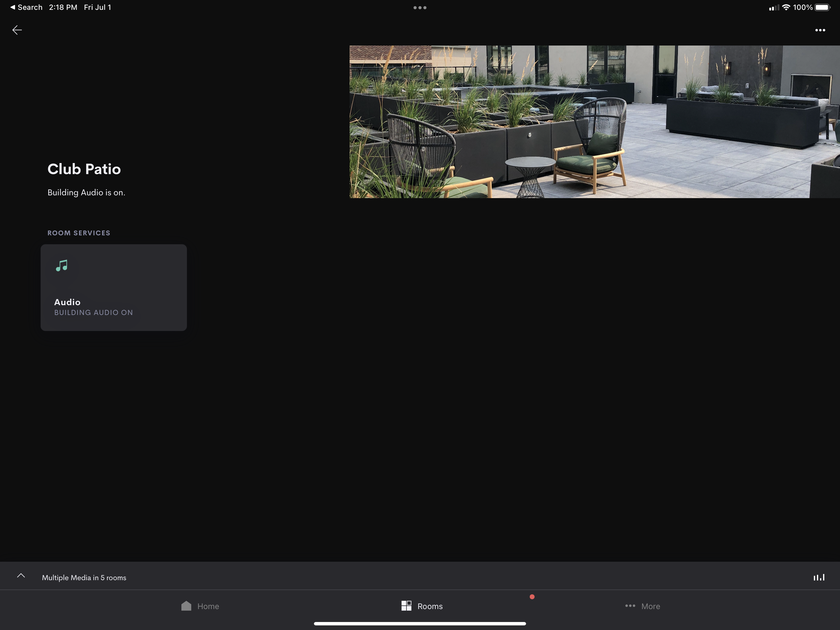Click the More dots icon

pyautogui.click(x=630, y=606)
